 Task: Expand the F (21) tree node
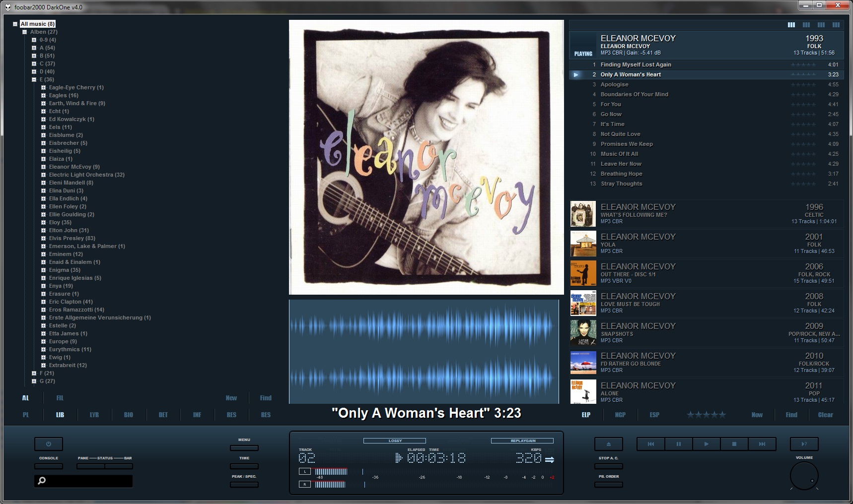(x=34, y=373)
